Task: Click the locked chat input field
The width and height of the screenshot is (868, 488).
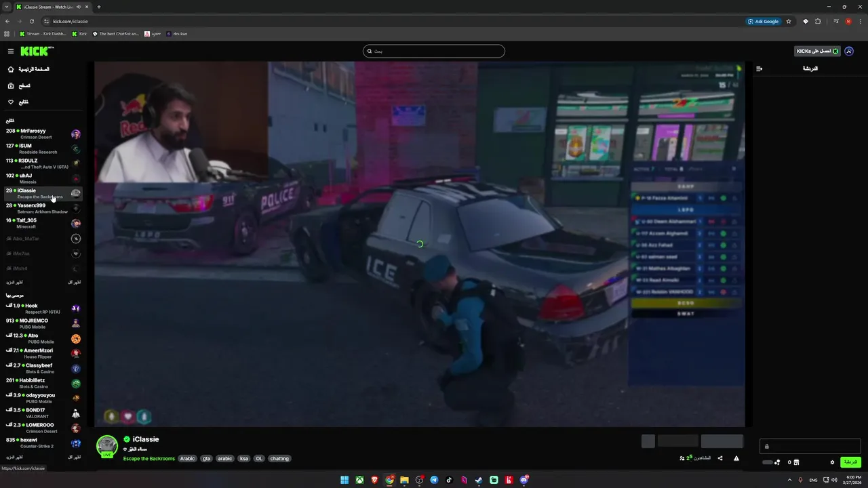Action: (x=810, y=446)
